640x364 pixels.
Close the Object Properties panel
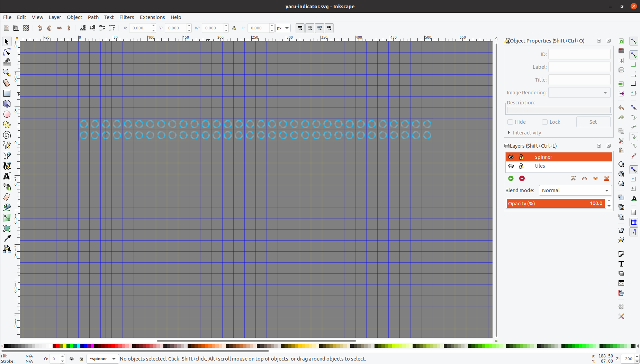[609, 41]
